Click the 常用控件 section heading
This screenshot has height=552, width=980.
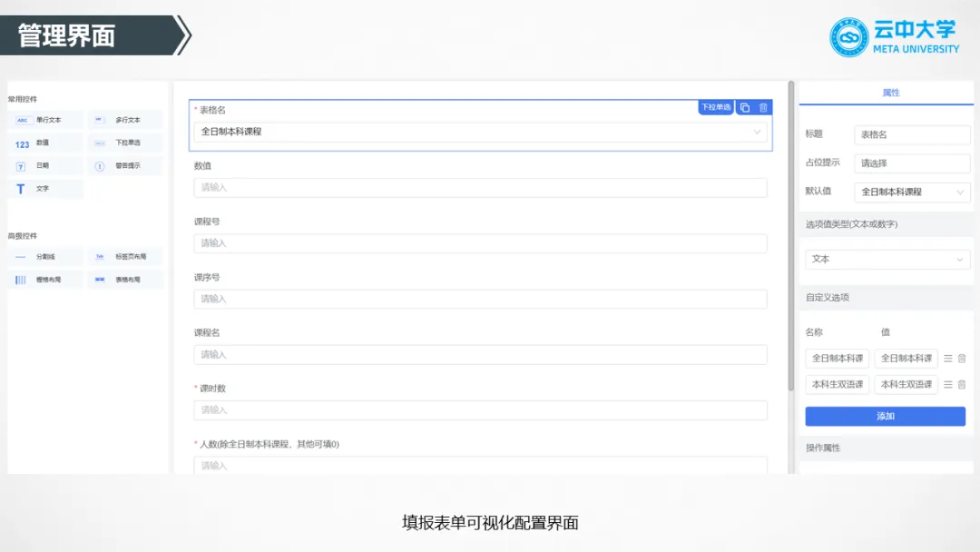[x=23, y=99]
